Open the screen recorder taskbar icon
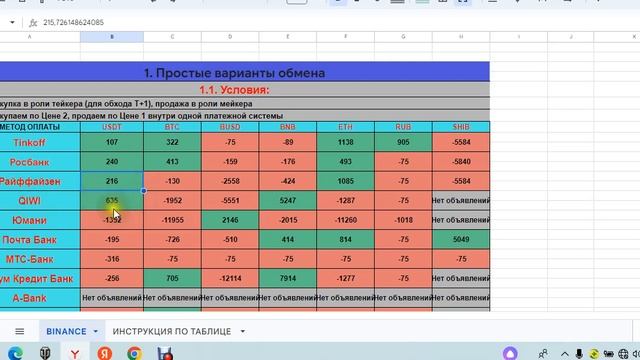 [165, 353]
